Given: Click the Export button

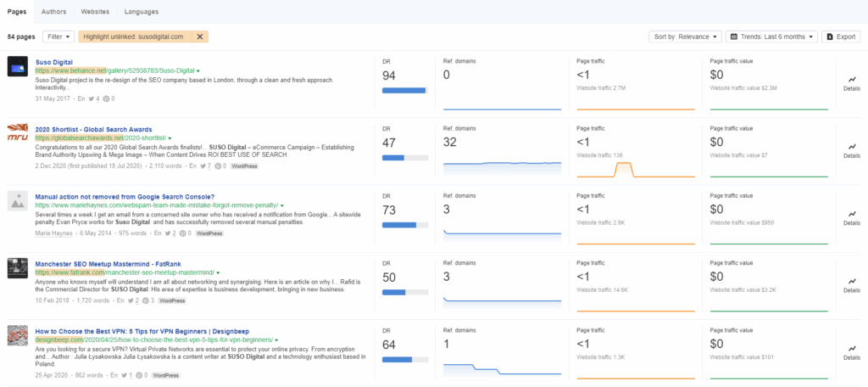Looking at the screenshot, I should pyautogui.click(x=841, y=36).
